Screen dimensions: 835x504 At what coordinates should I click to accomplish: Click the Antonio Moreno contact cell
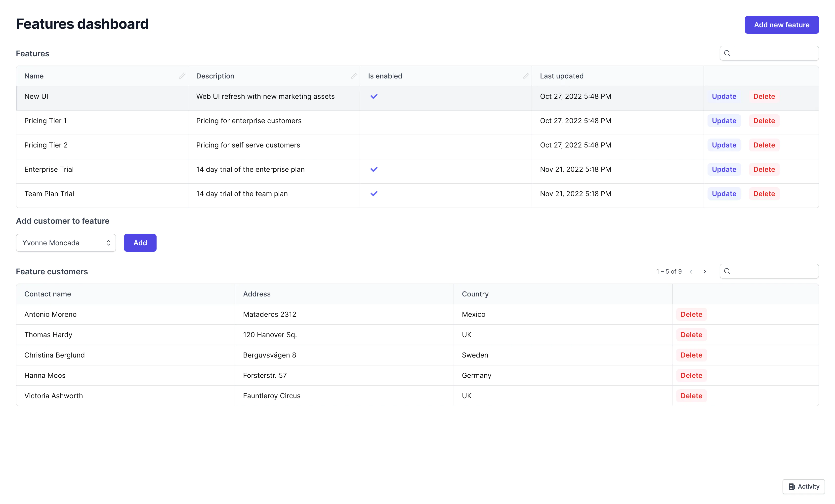[125, 315]
